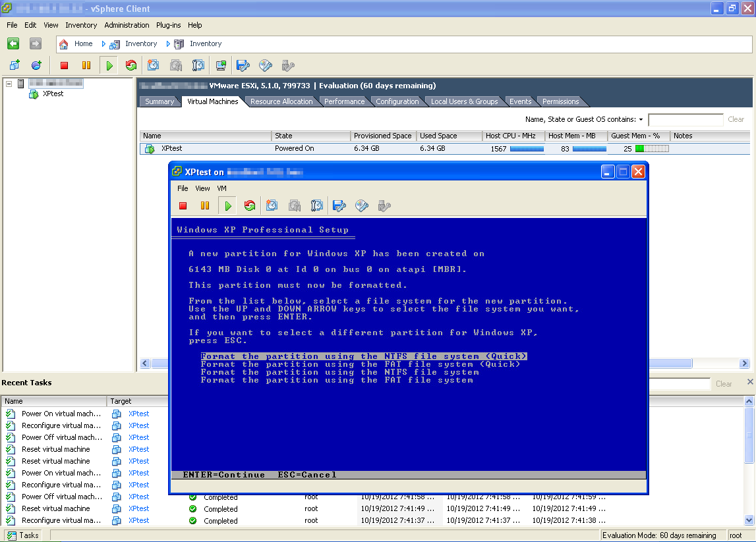Power off VM from XPtest console toolbar
Image resolution: width=756 pixels, height=542 pixels.
coord(183,206)
